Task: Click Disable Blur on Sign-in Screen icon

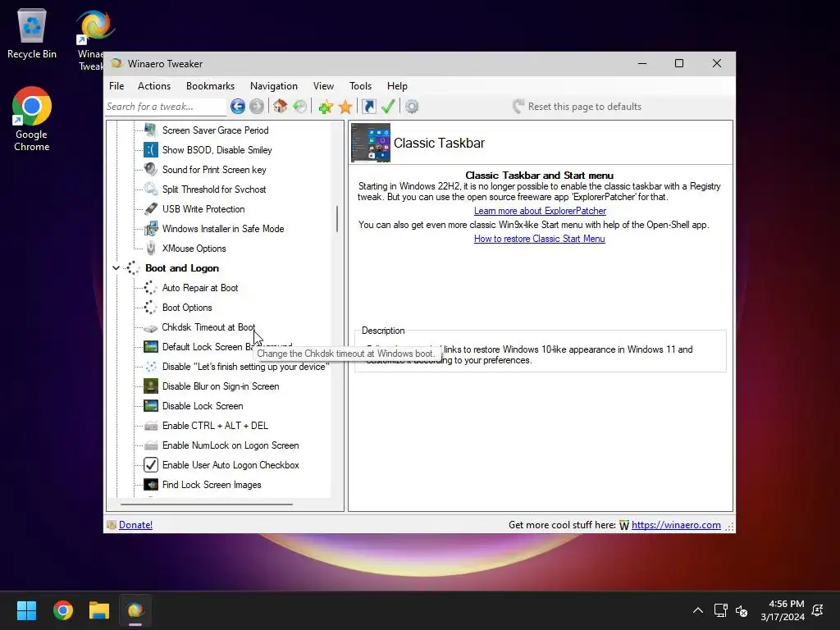Action: pos(151,386)
